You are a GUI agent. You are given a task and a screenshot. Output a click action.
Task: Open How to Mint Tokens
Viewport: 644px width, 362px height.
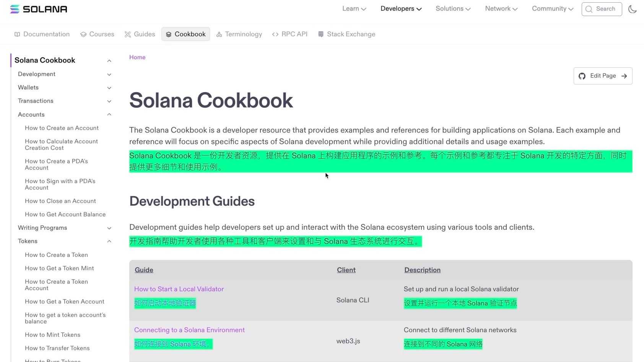click(x=52, y=335)
